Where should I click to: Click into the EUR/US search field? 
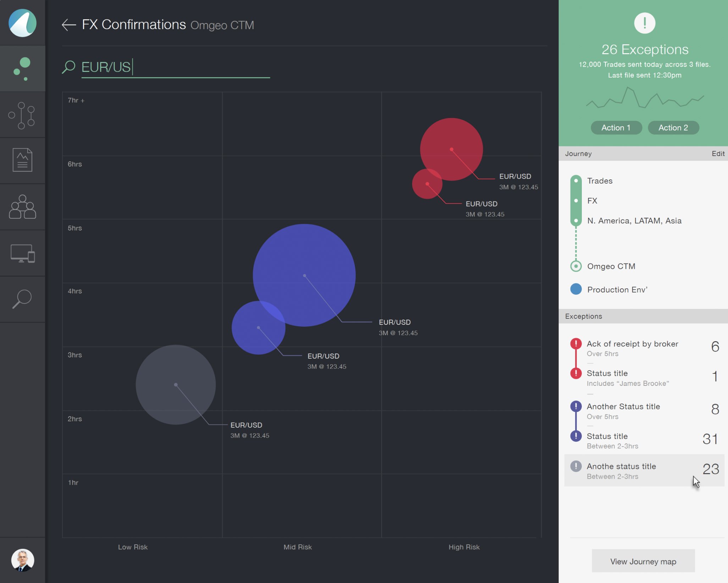tap(175, 67)
